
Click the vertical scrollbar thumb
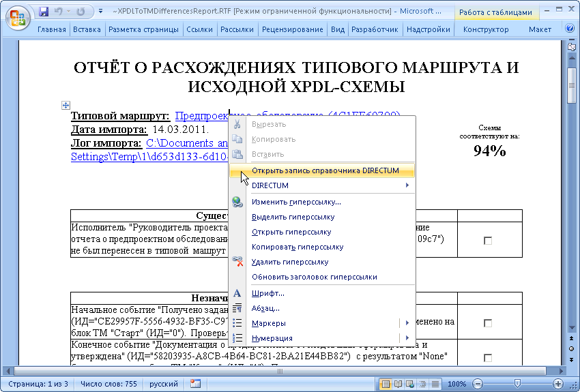pos(572,86)
